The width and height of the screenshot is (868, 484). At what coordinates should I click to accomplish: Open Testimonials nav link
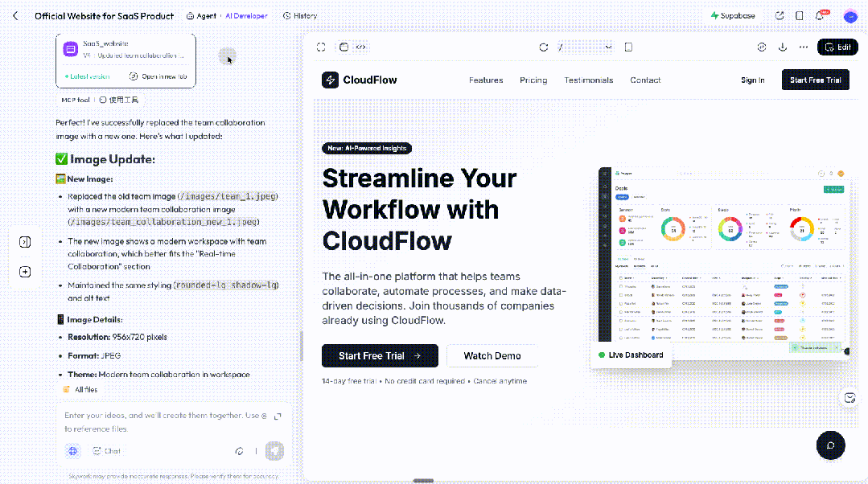tap(588, 80)
